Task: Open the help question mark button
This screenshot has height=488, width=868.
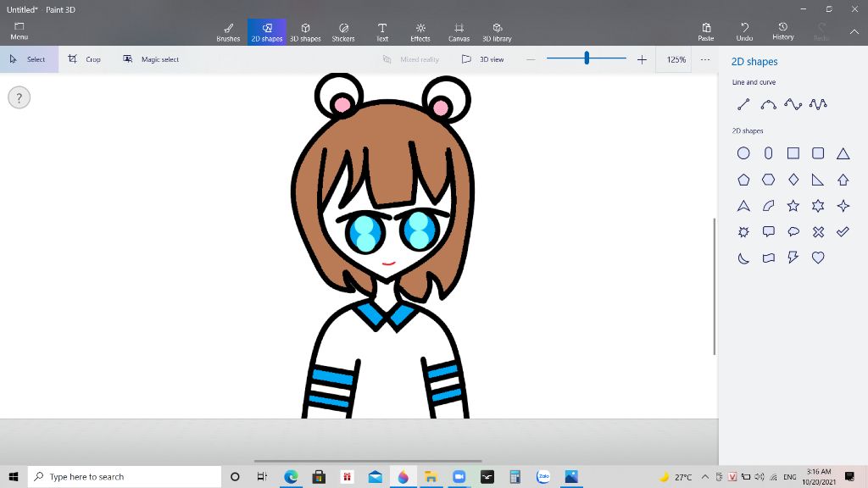Action: click(19, 98)
